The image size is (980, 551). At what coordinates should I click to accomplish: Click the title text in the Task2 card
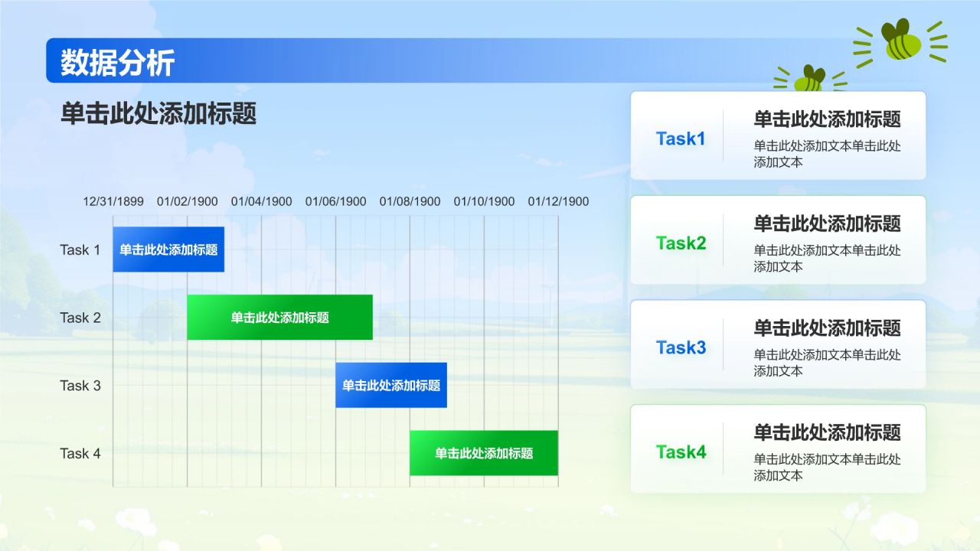point(827,223)
